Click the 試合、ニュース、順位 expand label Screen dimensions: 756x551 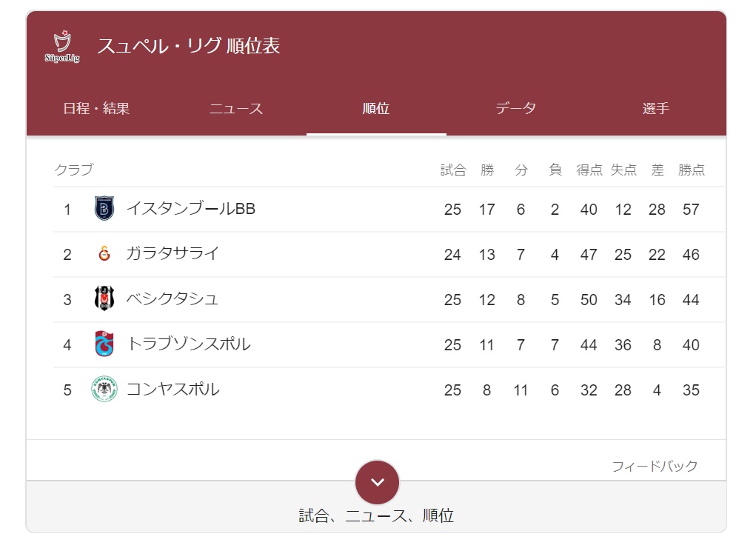pos(376,515)
